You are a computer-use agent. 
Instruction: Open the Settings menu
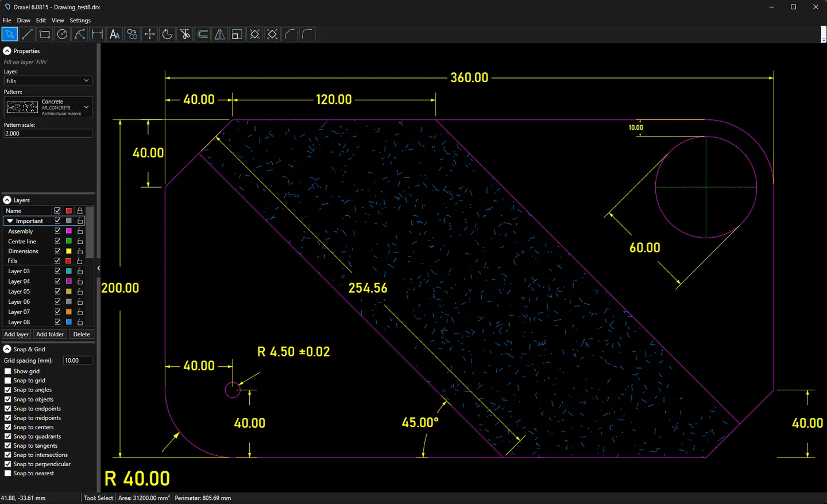80,20
